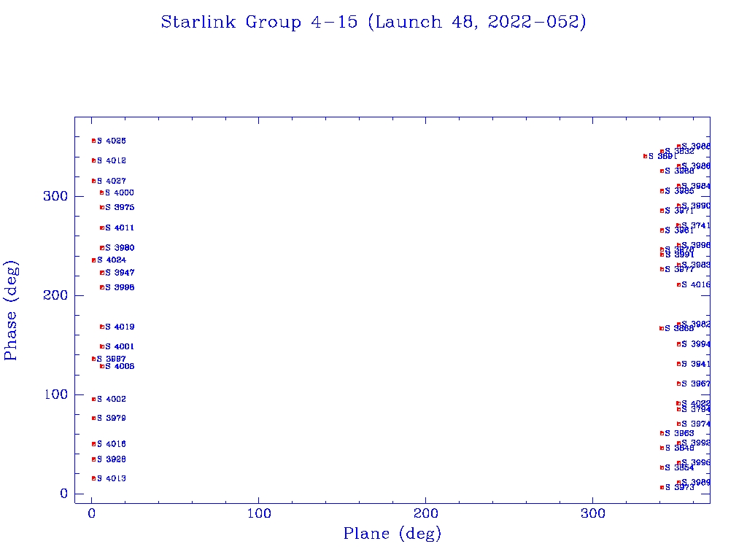Image resolution: width=747 pixels, height=560 pixels.
Task: Select the "S 4008" point label
Action: tap(120, 367)
